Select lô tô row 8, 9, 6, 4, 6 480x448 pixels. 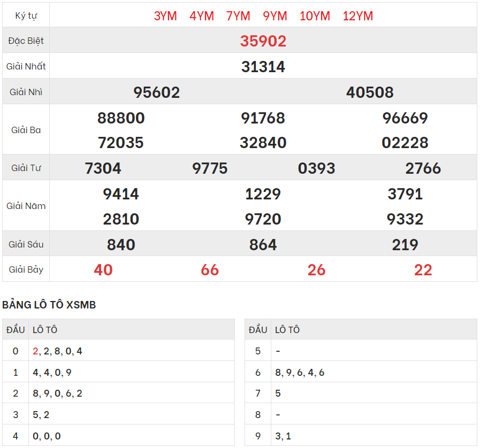click(x=300, y=373)
